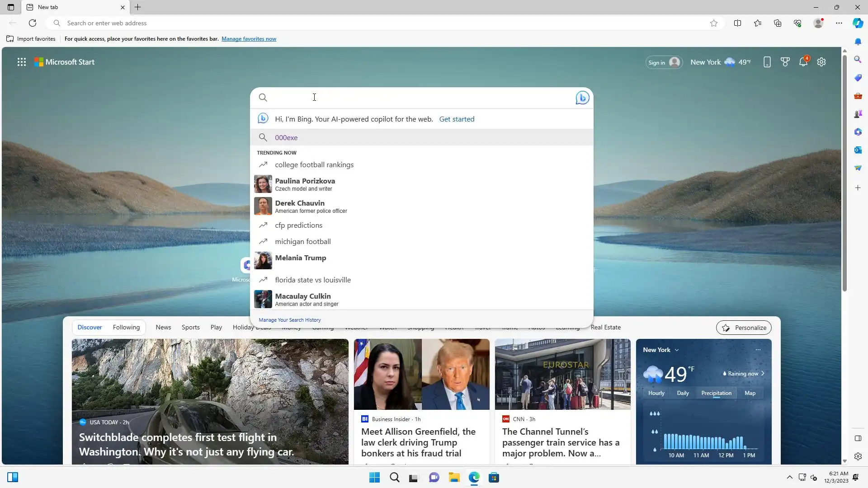Open weather card more options ellipsis
The image size is (868, 488).
tap(758, 350)
